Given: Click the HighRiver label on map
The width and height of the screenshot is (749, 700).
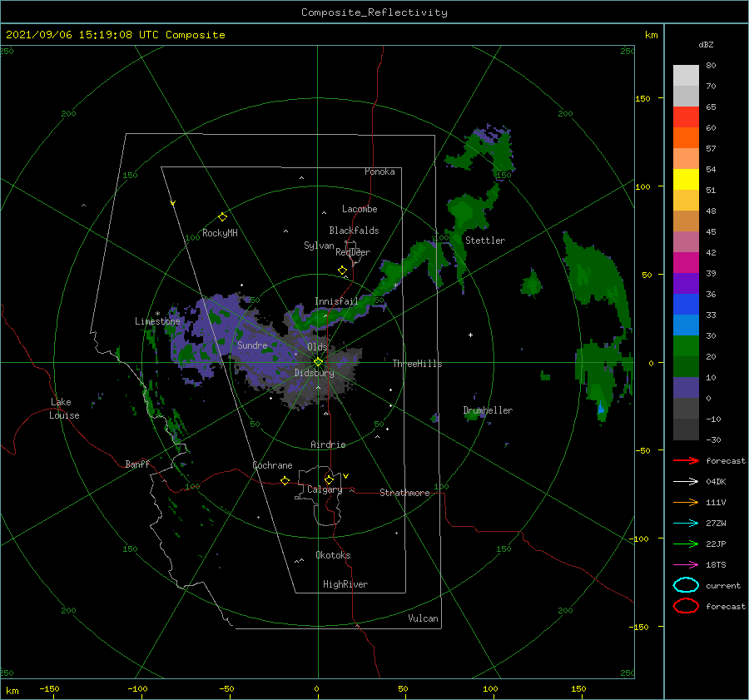Looking at the screenshot, I should point(345,584).
